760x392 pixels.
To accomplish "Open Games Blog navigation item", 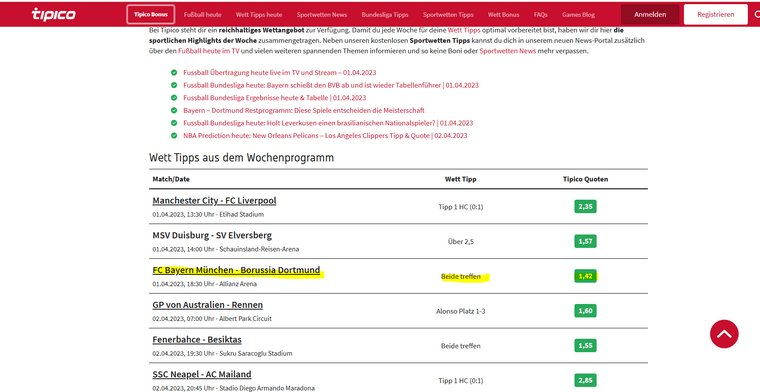I will click(578, 15).
